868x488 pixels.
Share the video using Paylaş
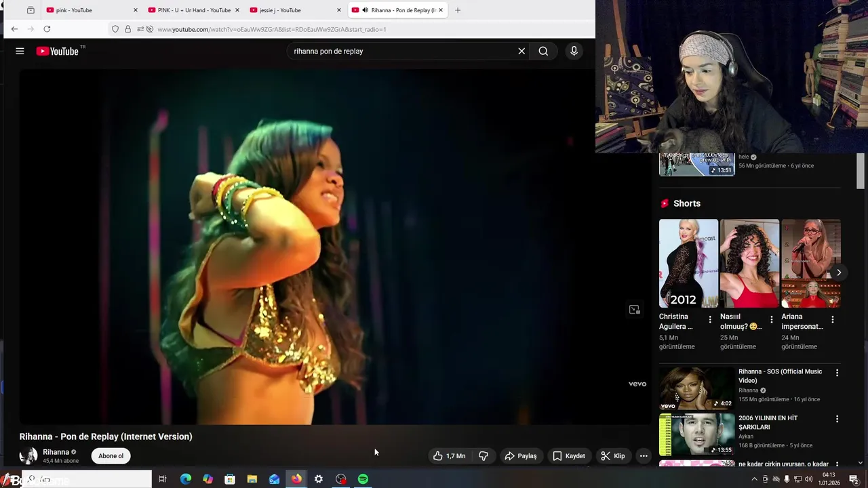521,456
